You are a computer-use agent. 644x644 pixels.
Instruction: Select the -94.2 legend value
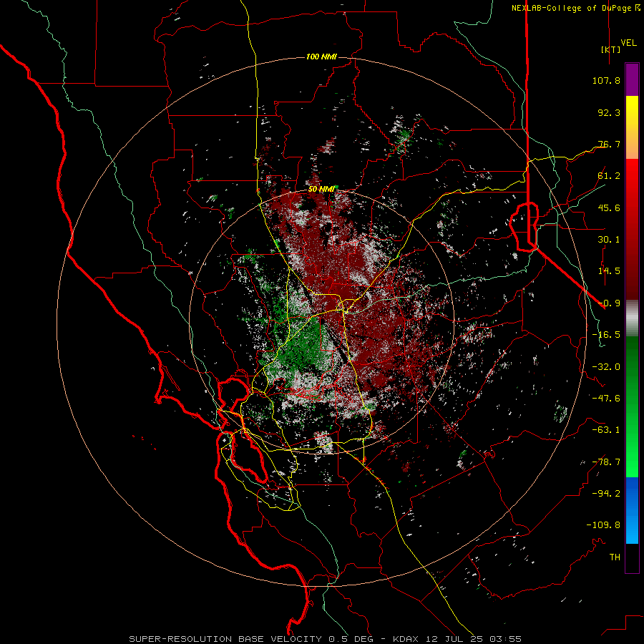point(606,494)
